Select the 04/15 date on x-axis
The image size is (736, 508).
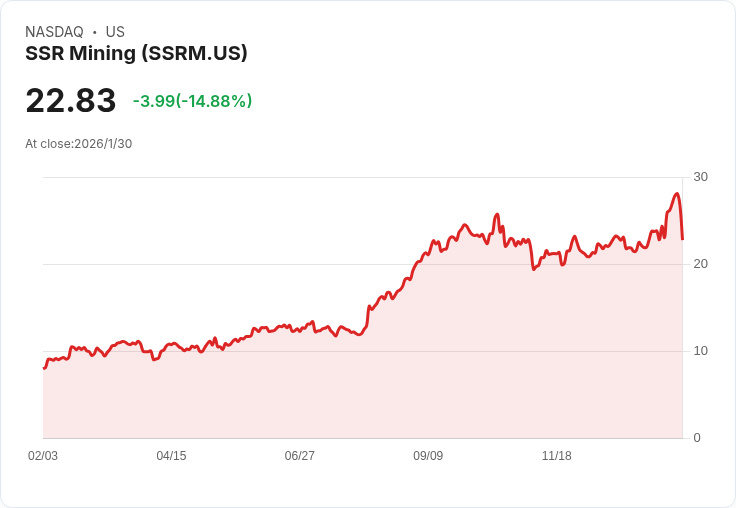coord(171,456)
